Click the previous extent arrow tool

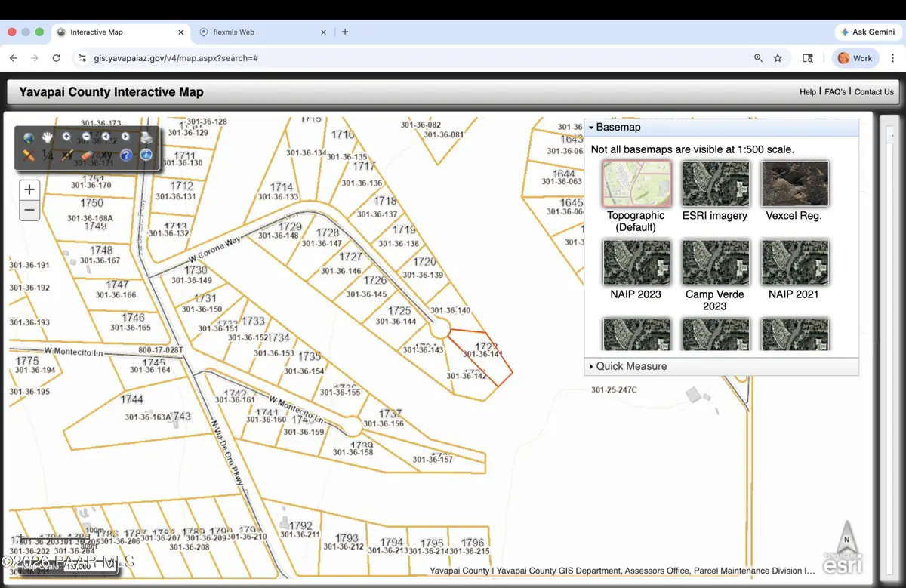[x=106, y=137]
